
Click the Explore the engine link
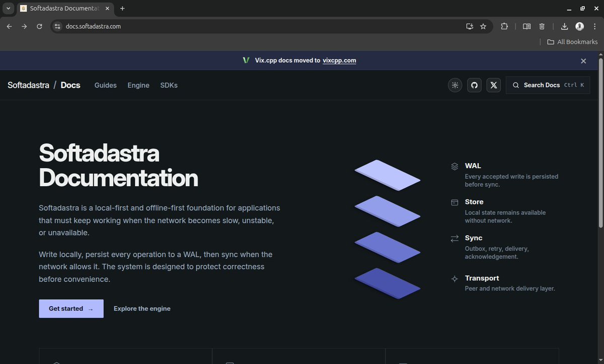click(142, 309)
